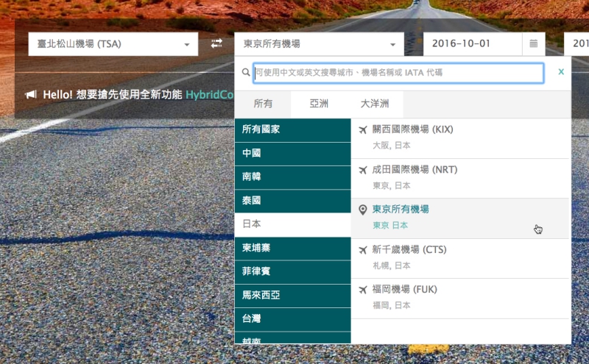This screenshot has width=589, height=364.
Task: Select 福岡機場 (FUK) airport
Action: pyautogui.click(x=461, y=299)
